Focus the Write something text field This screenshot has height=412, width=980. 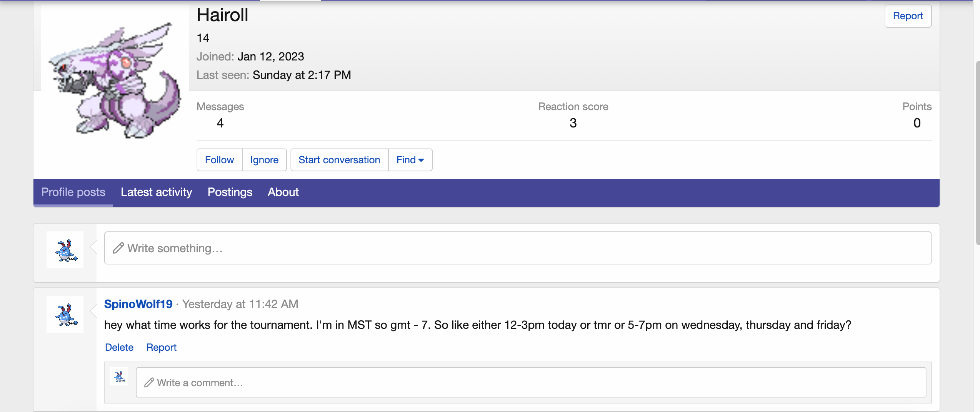pos(518,248)
